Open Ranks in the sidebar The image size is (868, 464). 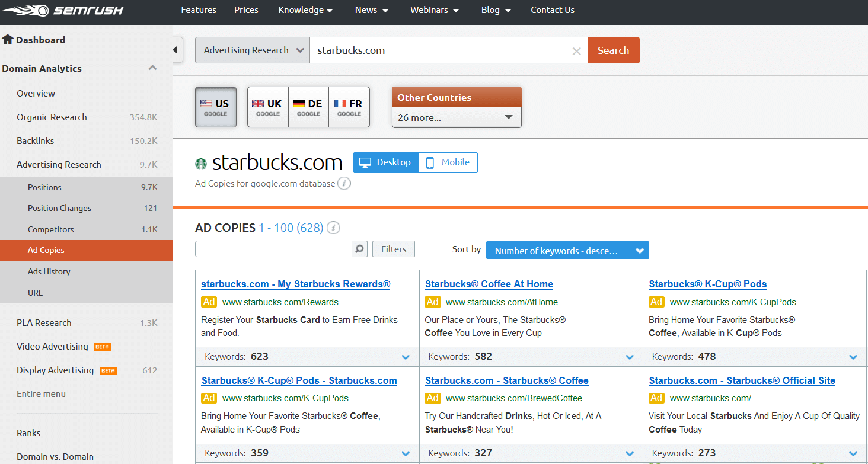coord(28,433)
